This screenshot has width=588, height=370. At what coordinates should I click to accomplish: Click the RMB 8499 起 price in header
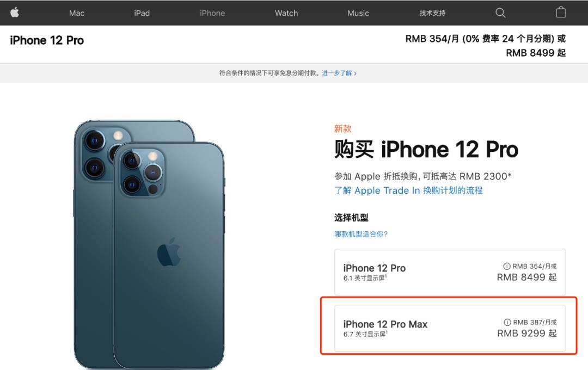pos(536,53)
